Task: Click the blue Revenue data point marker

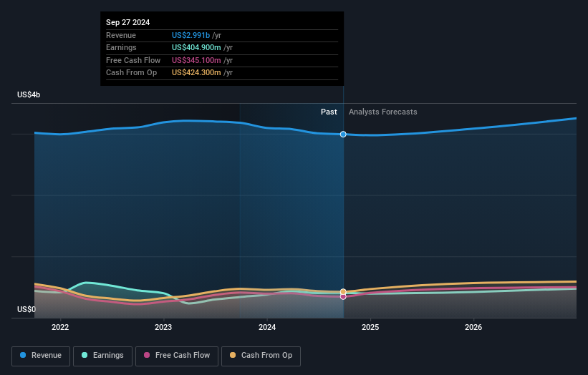Action: click(343, 134)
